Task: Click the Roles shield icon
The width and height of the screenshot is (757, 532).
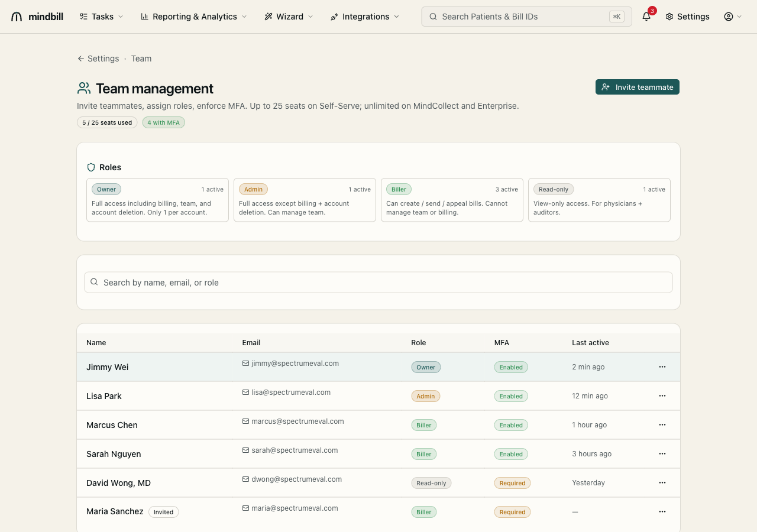Action: coord(91,167)
